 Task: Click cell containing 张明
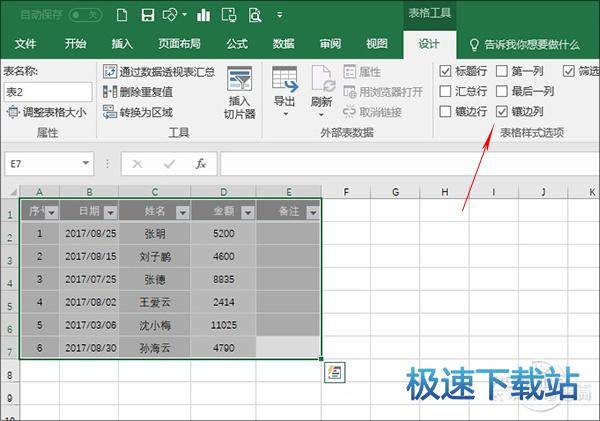[x=155, y=233]
